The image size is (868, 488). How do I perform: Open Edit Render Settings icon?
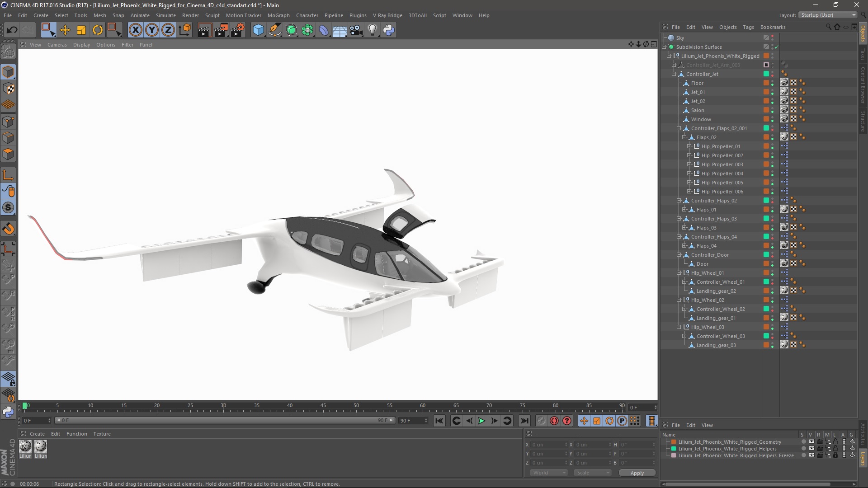tap(238, 30)
